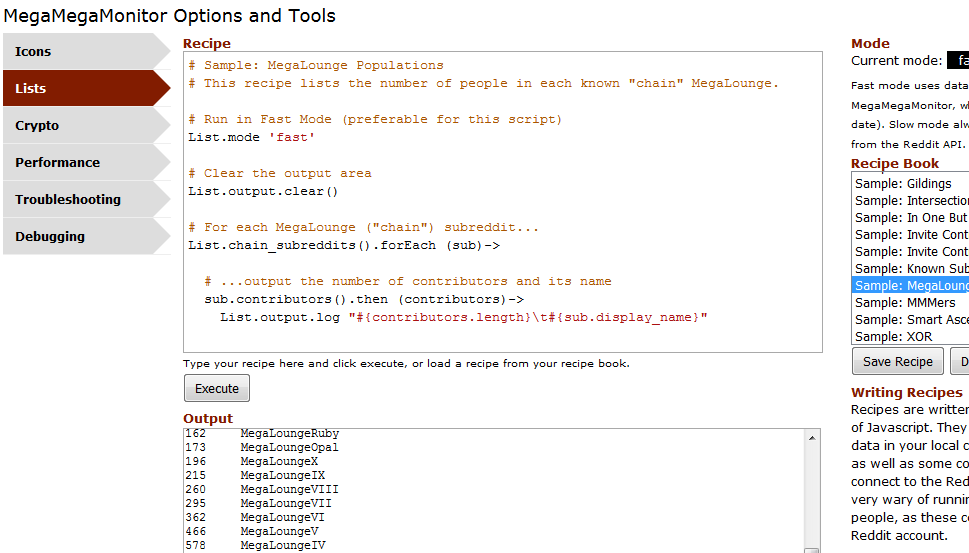The height and width of the screenshot is (553, 969).
Task: Click the Execute button
Action: coord(217,389)
